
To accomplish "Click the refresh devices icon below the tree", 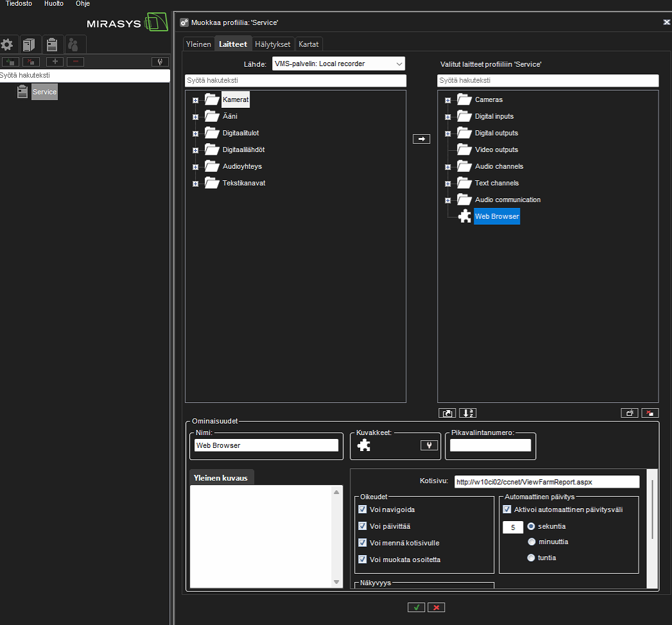I will [447, 413].
